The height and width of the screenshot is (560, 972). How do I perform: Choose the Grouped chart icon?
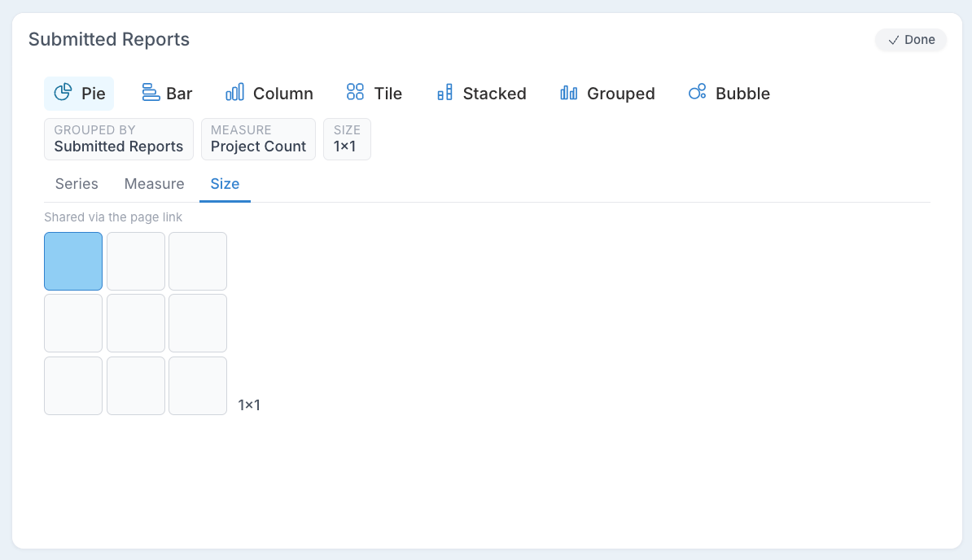pyautogui.click(x=569, y=93)
